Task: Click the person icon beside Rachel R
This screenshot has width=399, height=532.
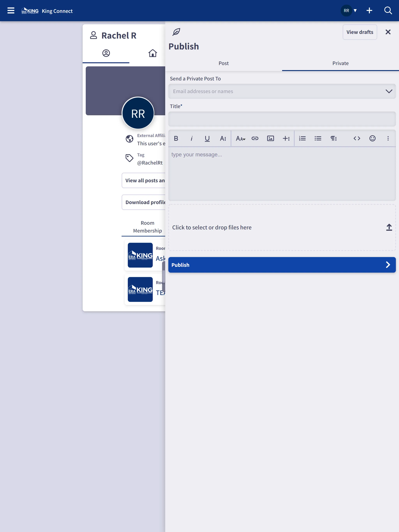Action: (93, 35)
